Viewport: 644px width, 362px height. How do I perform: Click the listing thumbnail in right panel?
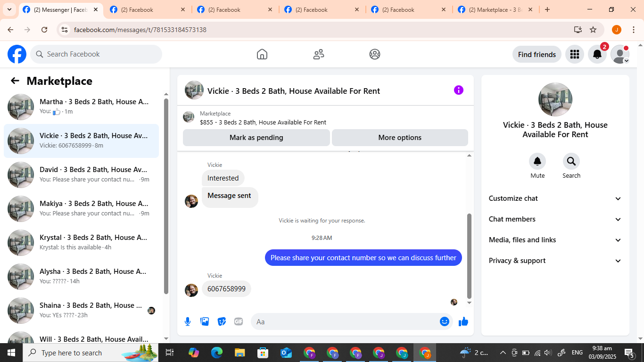555,99
